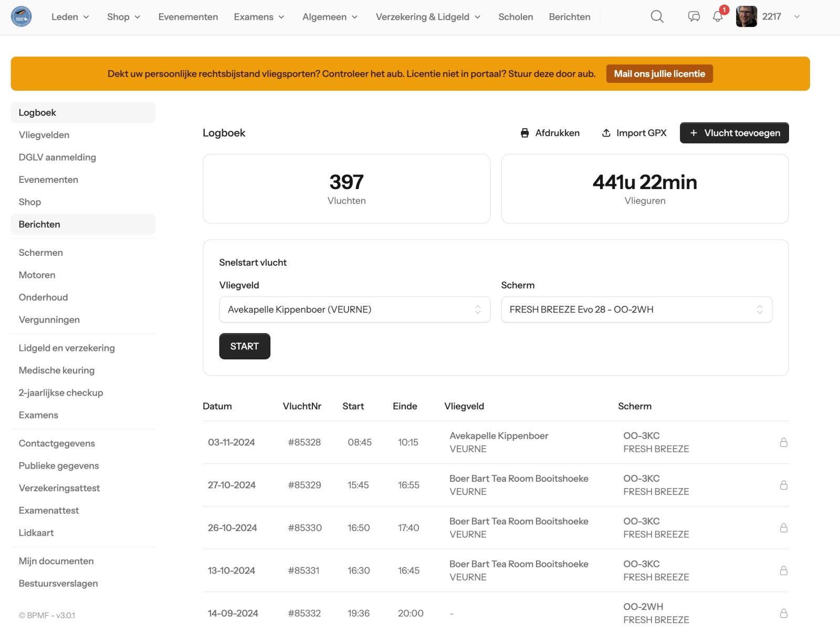Click the 2217 member number
Image resolution: width=840 pixels, height=632 pixels.
point(771,17)
